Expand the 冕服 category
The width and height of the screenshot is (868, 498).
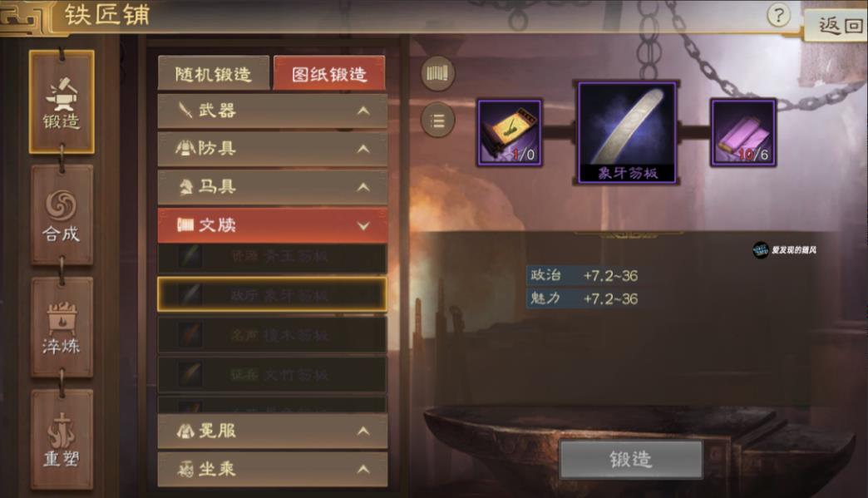coord(273,431)
